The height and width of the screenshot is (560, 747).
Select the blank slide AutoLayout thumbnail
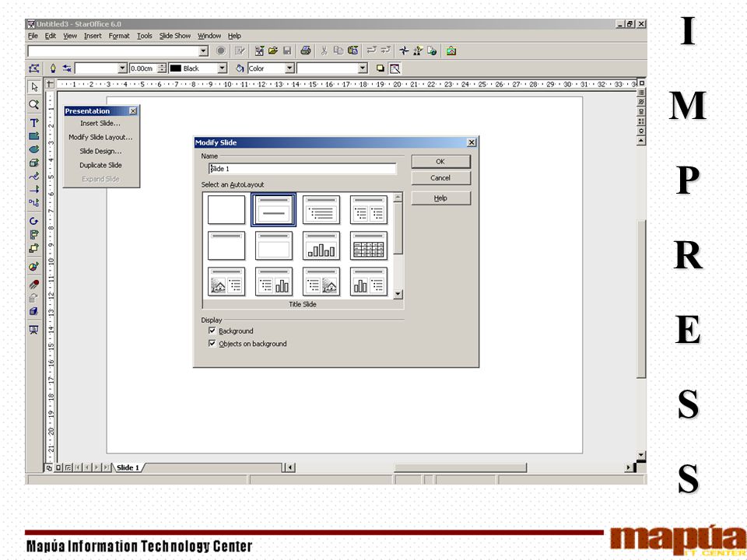[x=226, y=209]
